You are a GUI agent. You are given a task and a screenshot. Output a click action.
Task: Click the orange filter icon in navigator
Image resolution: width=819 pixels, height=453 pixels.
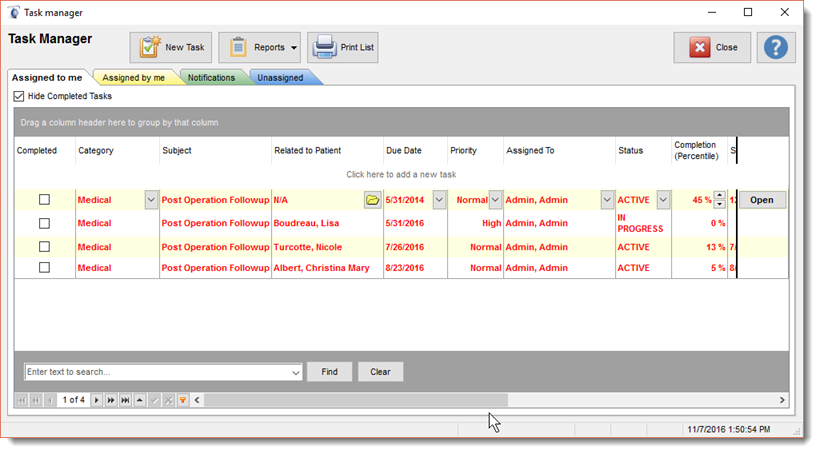tap(182, 400)
